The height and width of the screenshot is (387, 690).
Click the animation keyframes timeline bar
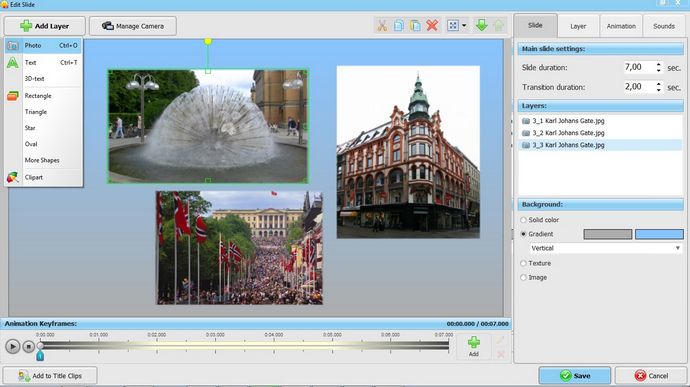[x=245, y=346]
